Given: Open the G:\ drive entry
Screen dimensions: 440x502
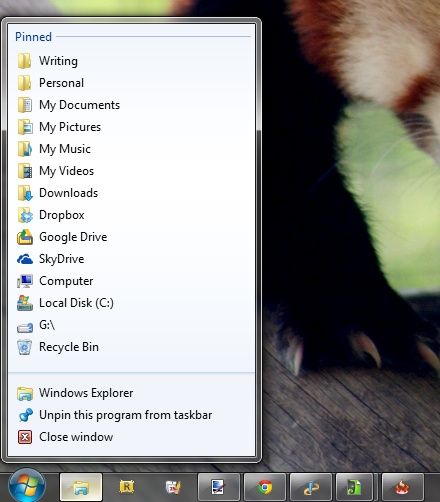Looking at the screenshot, I should pyautogui.click(x=131, y=325).
